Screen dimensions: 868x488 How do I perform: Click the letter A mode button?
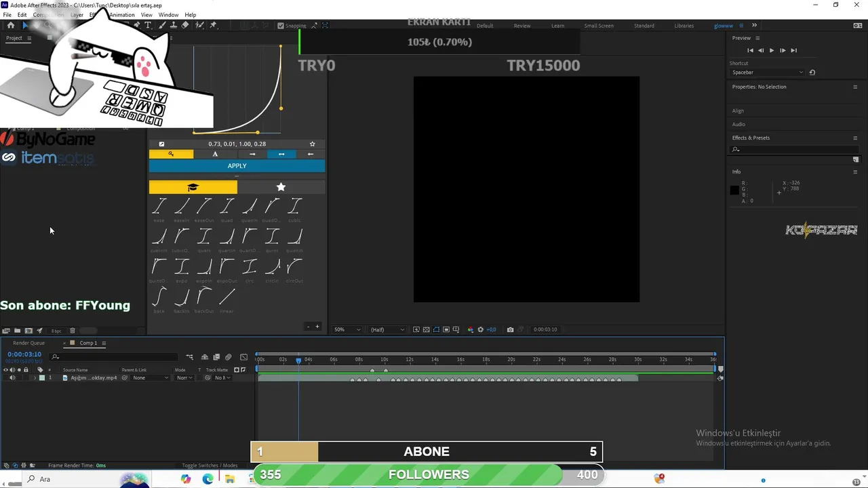(215, 154)
